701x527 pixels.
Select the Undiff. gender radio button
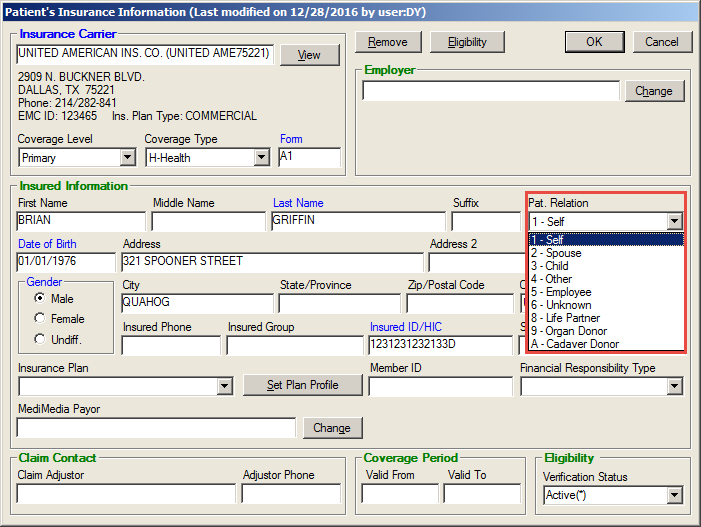click(40, 339)
